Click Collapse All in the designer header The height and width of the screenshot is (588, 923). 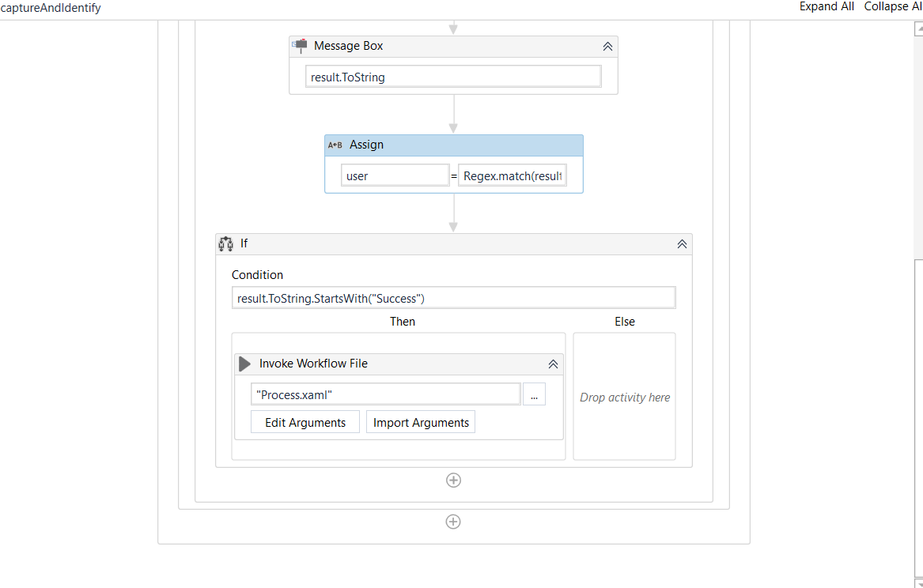(892, 6)
